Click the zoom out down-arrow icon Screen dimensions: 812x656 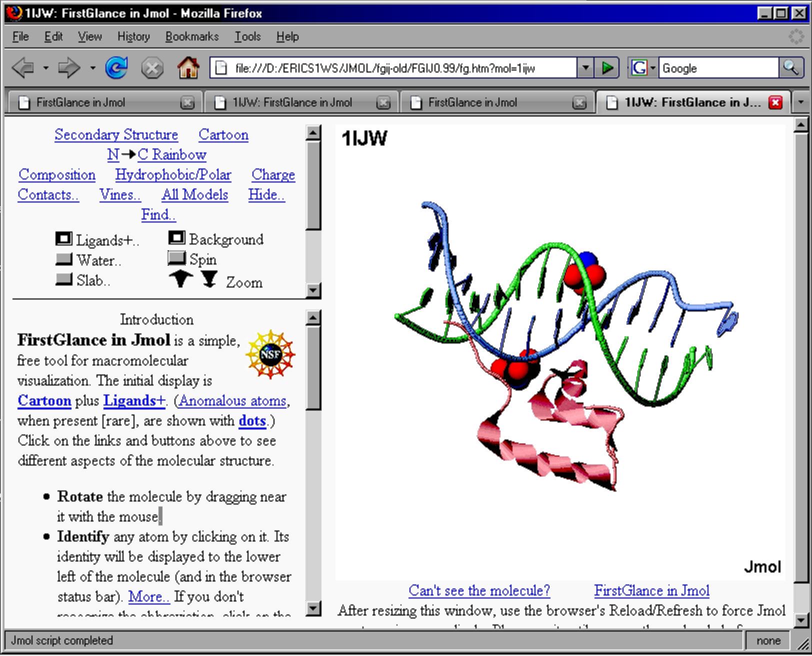coord(209,279)
